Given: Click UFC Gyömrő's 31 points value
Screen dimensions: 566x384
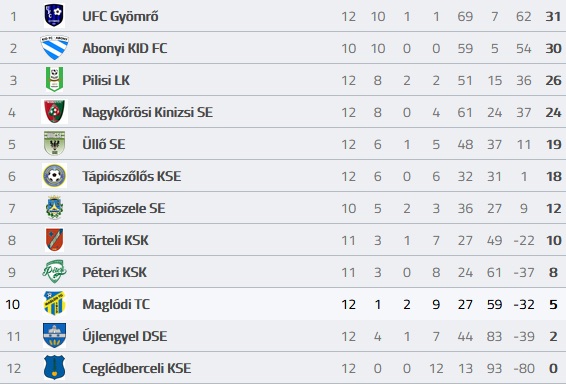Looking at the screenshot, I should coord(553,17).
